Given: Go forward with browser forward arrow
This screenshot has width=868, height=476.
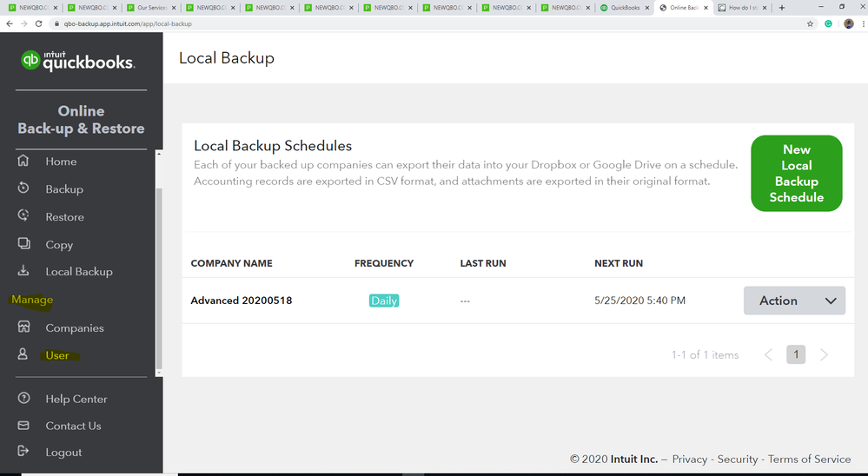Looking at the screenshot, I should pyautogui.click(x=23, y=23).
